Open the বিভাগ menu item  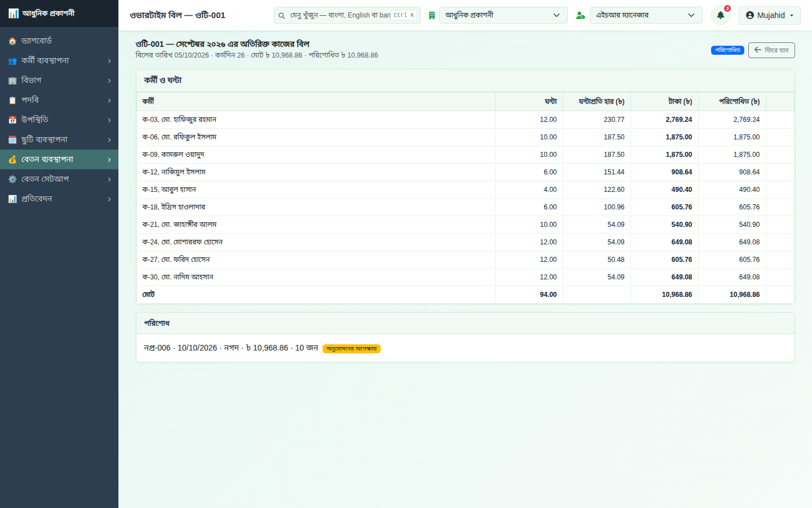(59, 80)
